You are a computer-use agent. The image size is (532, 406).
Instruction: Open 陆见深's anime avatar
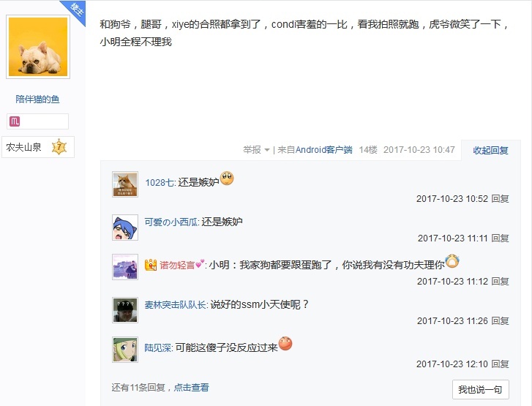point(125,350)
